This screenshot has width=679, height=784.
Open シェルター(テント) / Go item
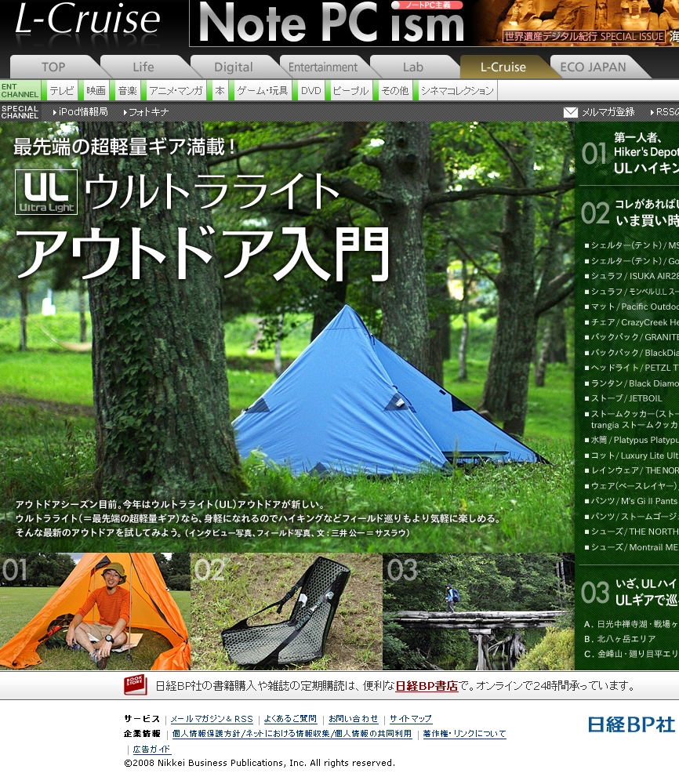632,261
